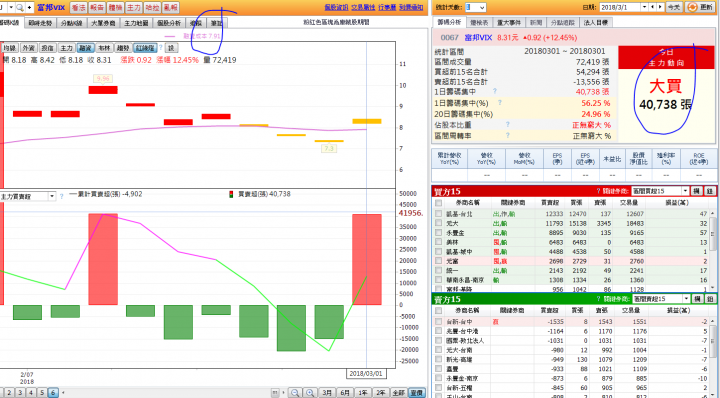720x398 pixels.
Task: Toggle the 均線 chart overlay button
Action: tap(9, 48)
